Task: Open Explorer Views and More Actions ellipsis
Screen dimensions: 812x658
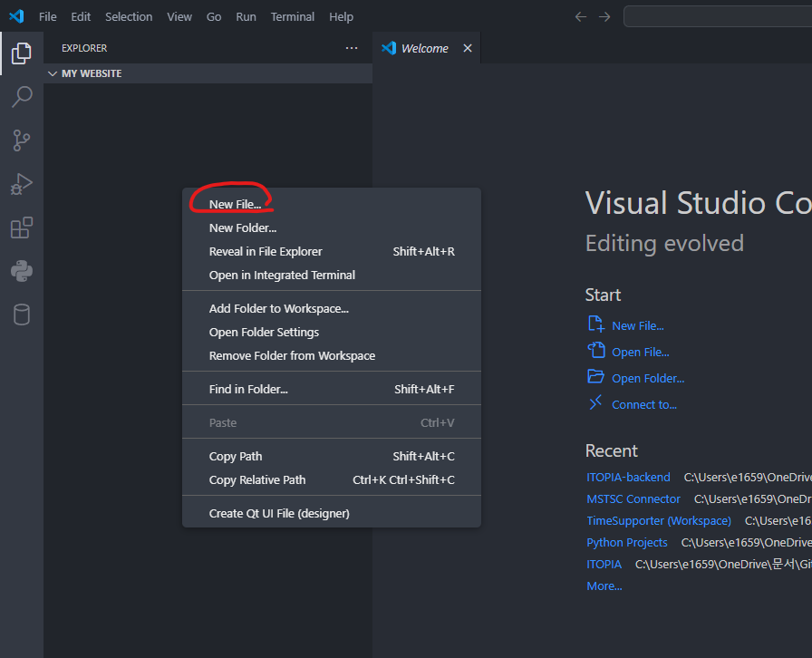Action: click(x=352, y=48)
